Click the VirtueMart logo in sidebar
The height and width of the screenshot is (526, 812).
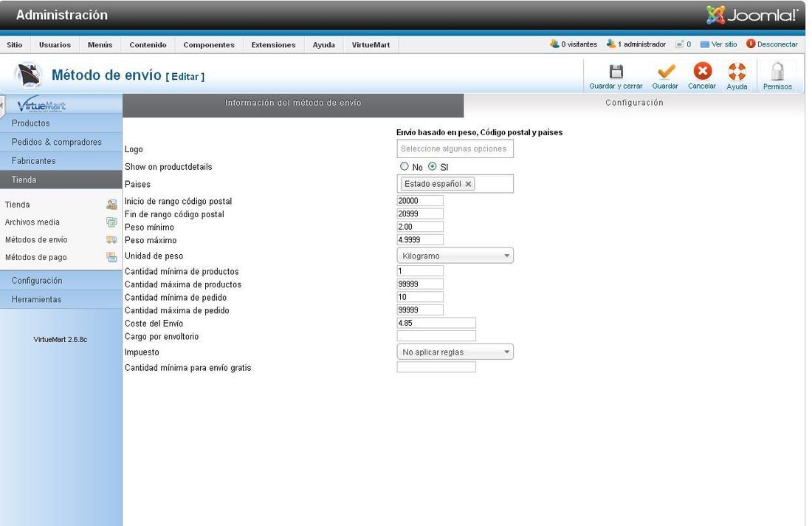[x=41, y=104]
